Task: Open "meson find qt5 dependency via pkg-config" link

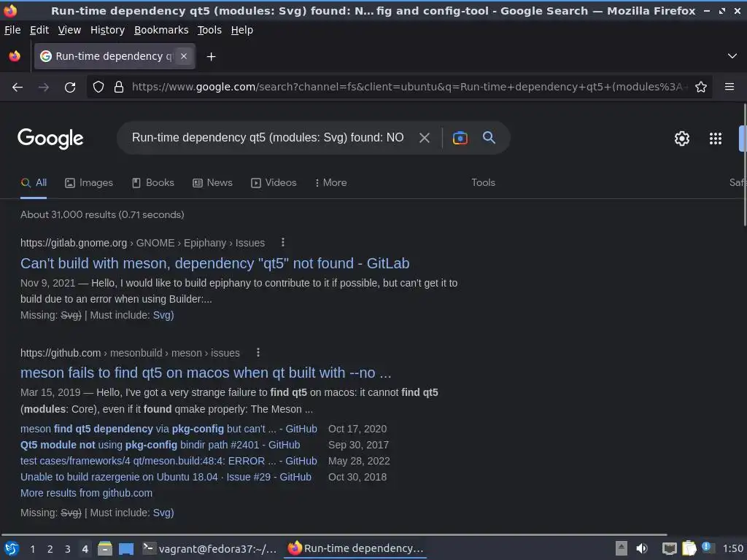Action: 169,429
